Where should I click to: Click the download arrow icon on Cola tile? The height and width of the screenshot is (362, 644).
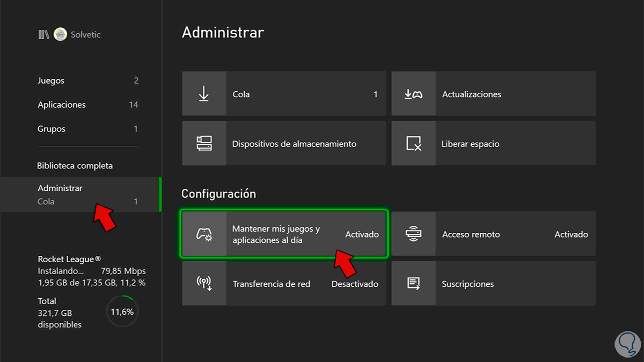pyautogui.click(x=204, y=94)
